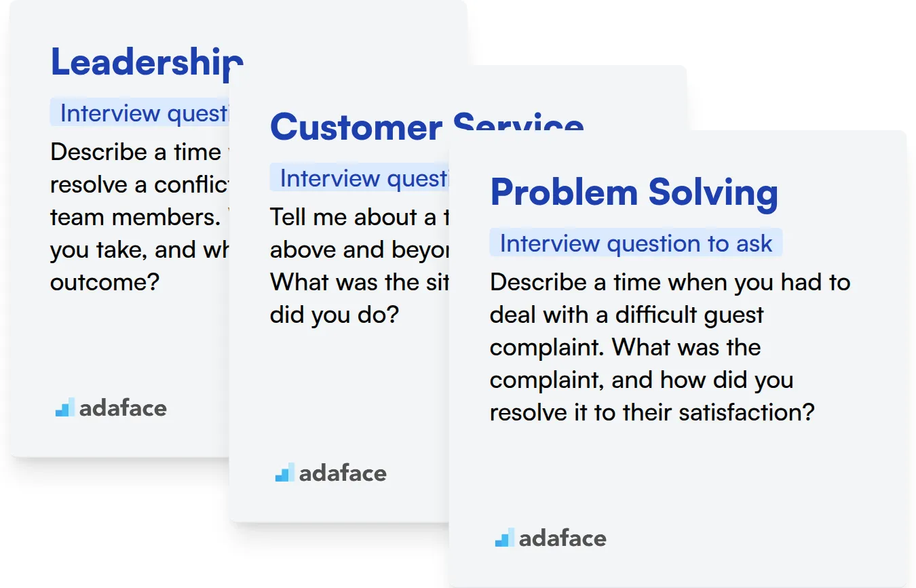Open the adaface wordmark on Leadership card
Viewport: 916px width, 588px height.
click(123, 408)
